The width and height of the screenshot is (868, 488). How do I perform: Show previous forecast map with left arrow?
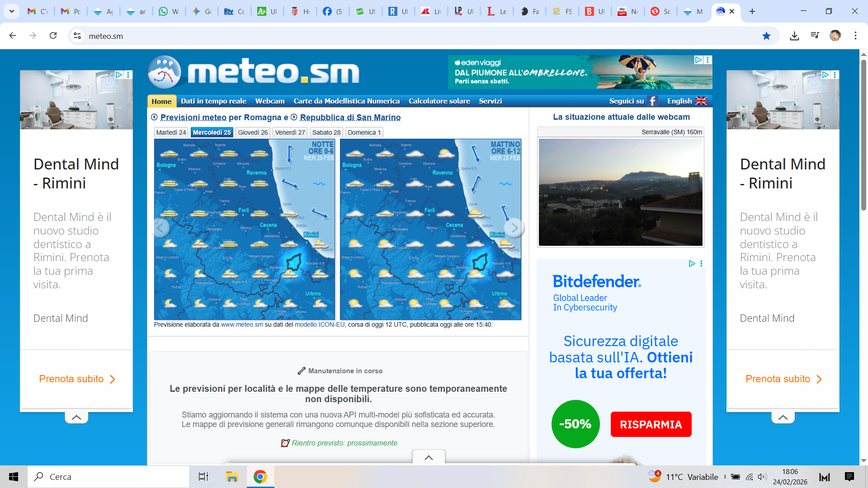tap(160, 228)
